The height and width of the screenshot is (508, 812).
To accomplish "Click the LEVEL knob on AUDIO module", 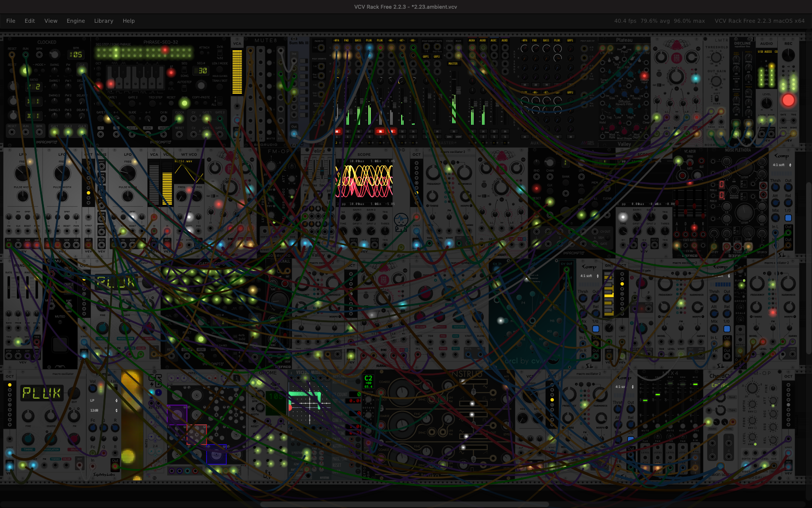I will pos(767,103).
